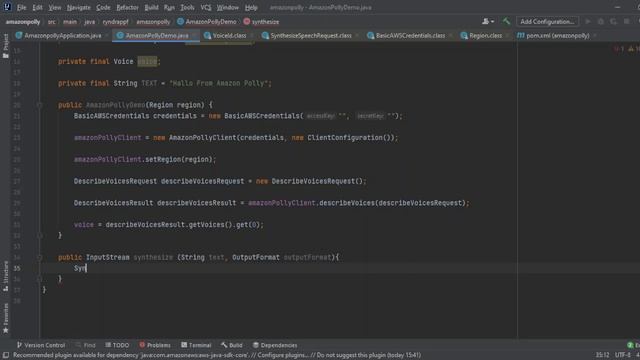Click Configure plugins... in status bar

(x=282, y=355)
